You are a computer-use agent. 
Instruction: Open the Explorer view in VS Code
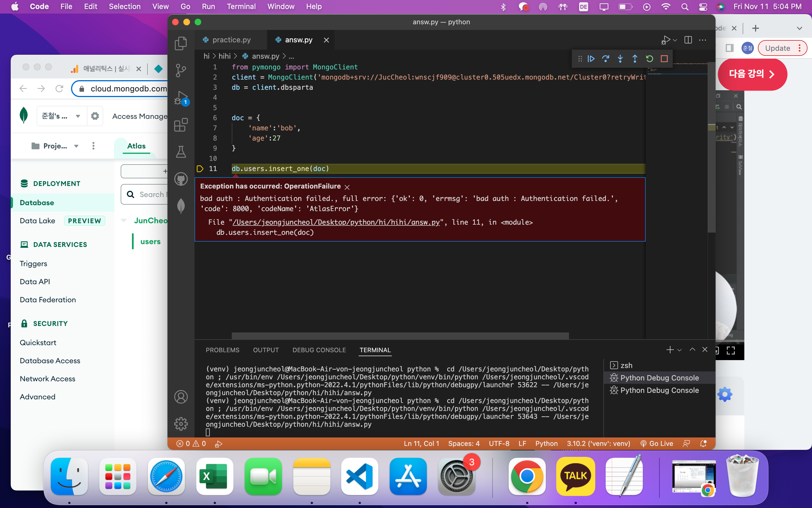[181, 43]
